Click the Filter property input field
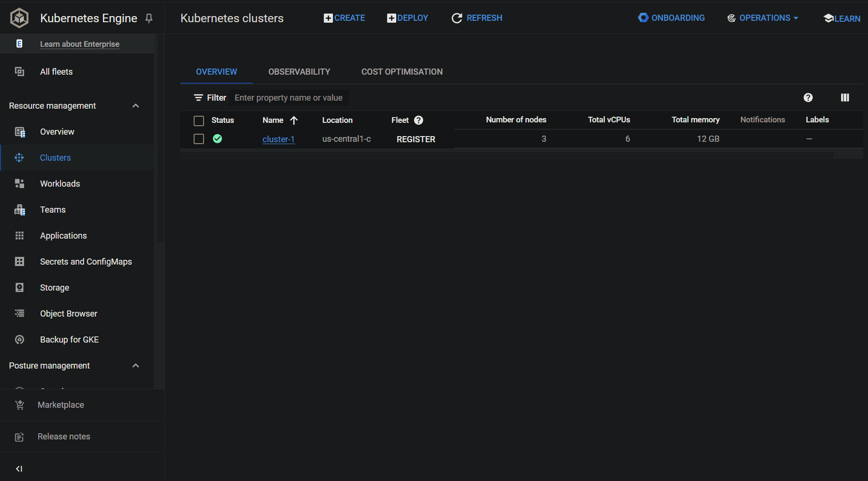Image resolution: width=868 pixels, height=481 pixels. pyautogui.click(x=289, y=97)
